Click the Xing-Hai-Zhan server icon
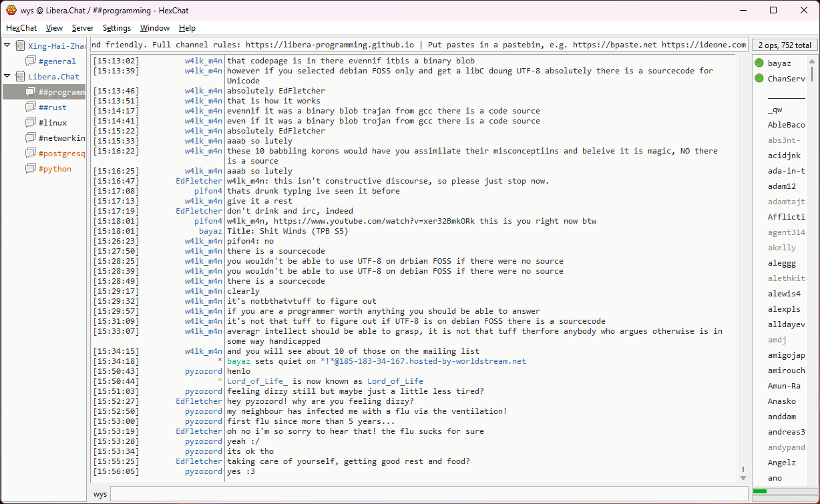 pyautogui.click(x=21, y=45)
